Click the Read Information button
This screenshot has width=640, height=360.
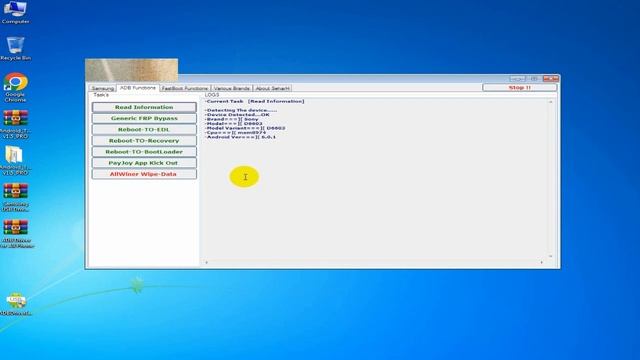coord(144,107)
